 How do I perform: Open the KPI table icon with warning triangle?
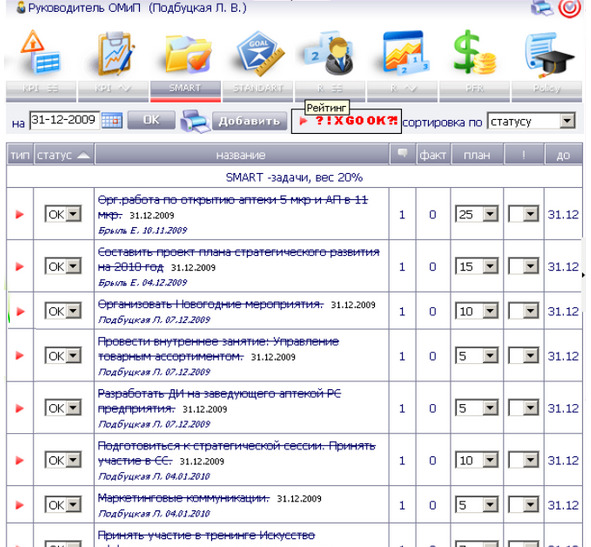[41, 52]
